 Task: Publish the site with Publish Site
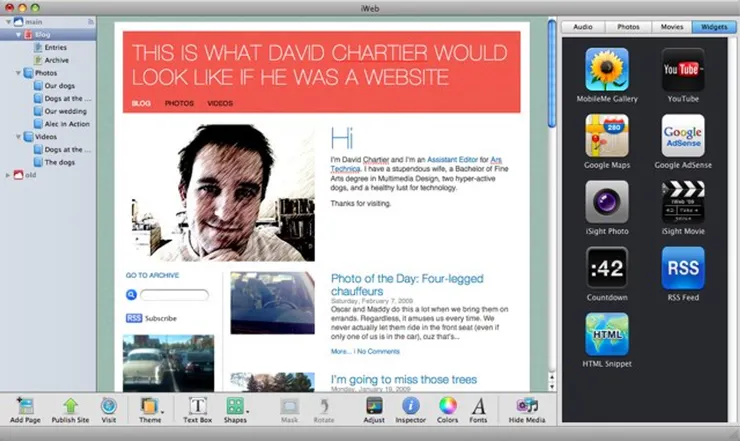[70, 410]
